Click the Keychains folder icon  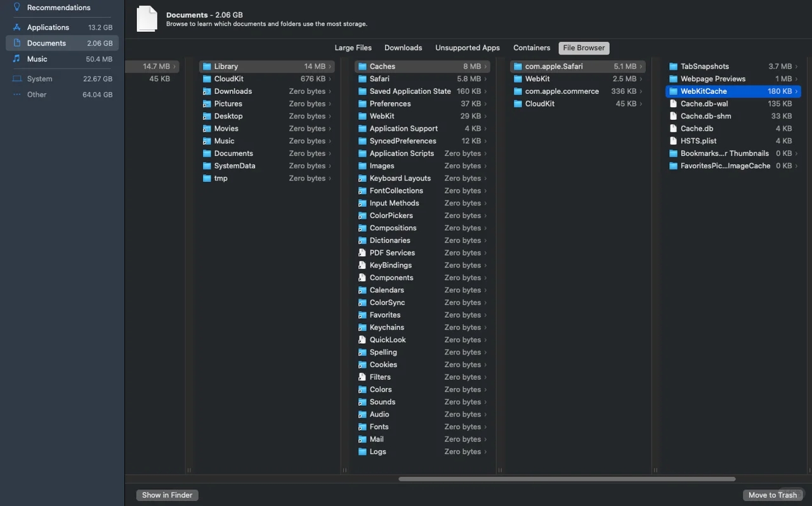point(362,328)
